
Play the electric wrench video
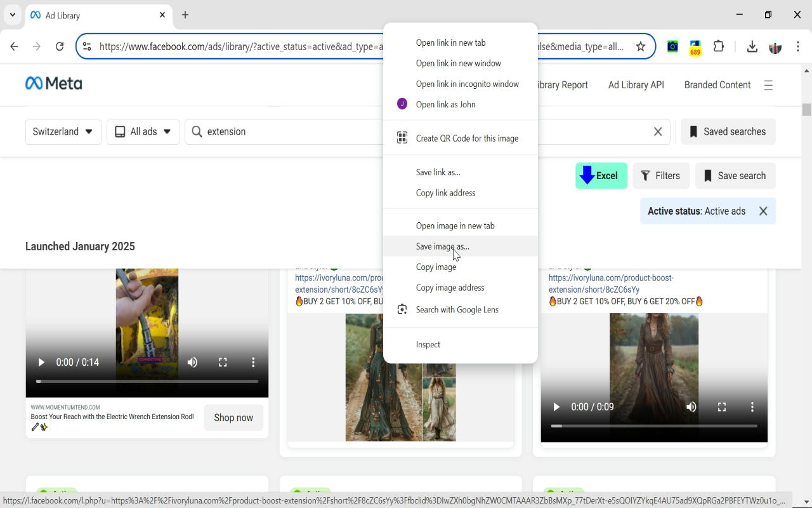click(41, 362)
